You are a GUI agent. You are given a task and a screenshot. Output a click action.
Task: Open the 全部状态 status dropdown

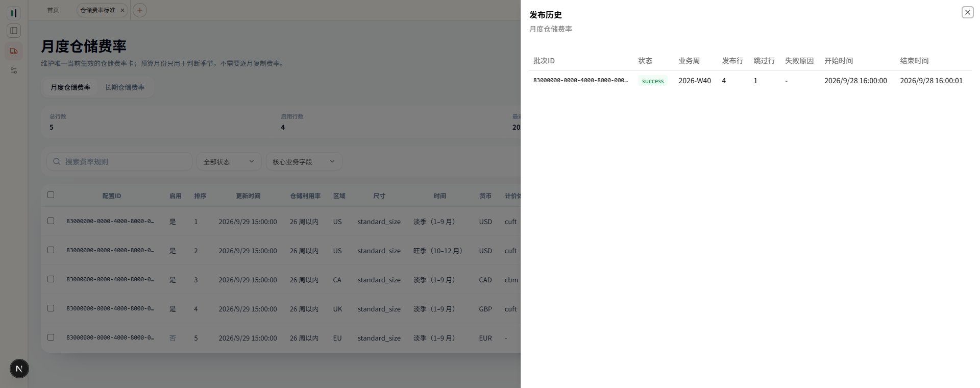pyautogui.click(x=229, y=161)
